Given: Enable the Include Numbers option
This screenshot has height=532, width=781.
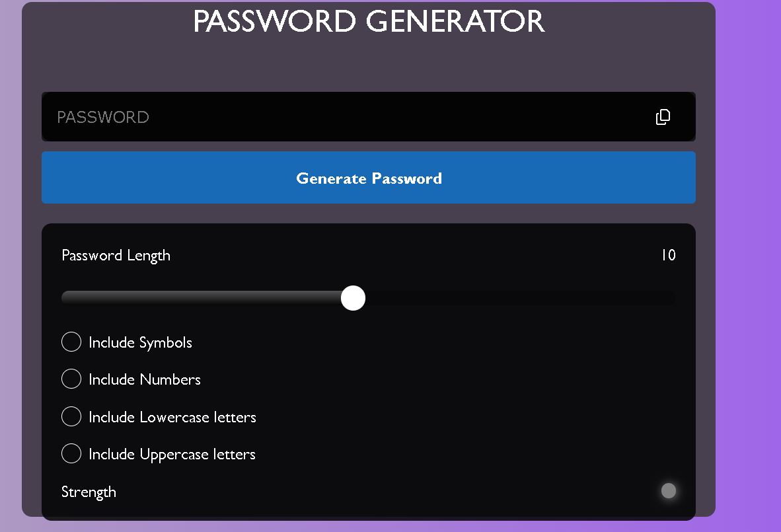Looking at the screenshot, I should [71, 379].
